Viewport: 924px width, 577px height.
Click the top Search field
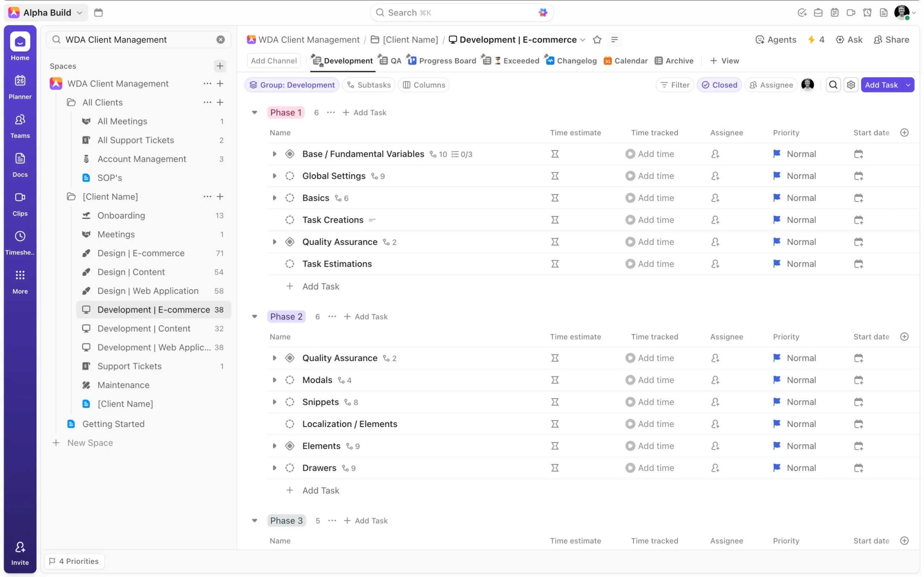(461, 13)
